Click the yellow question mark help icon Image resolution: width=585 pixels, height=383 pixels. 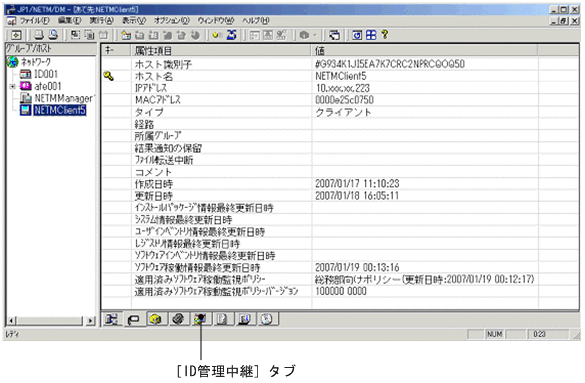coord(385,35)
